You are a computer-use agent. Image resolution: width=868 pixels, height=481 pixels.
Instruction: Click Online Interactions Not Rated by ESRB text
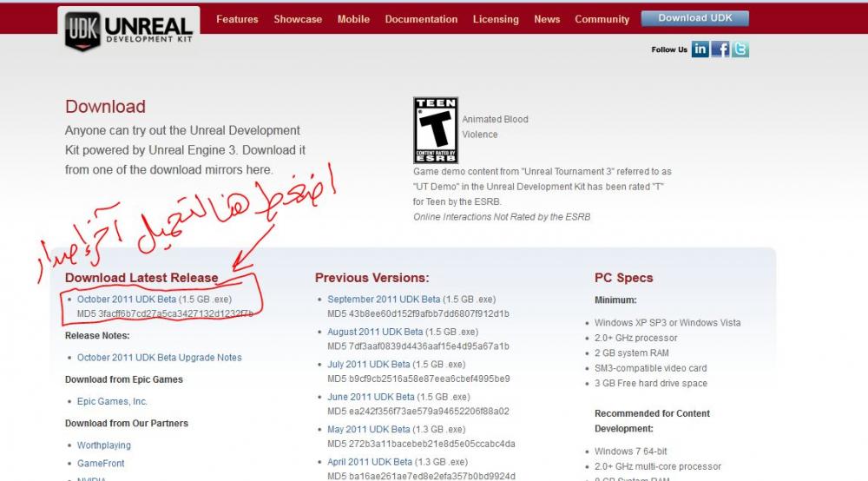coord(502,217)
